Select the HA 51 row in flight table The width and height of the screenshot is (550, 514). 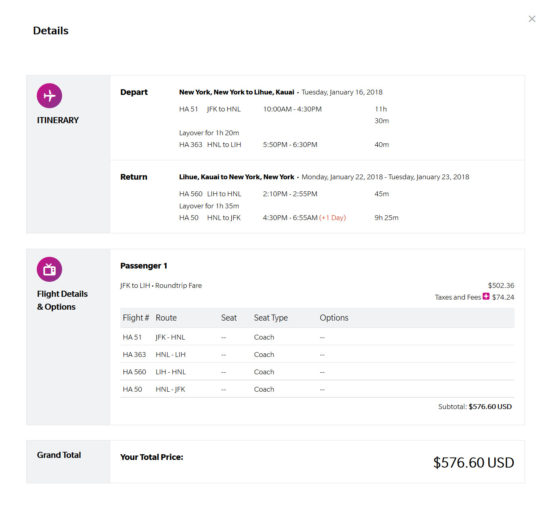(317, 337)
